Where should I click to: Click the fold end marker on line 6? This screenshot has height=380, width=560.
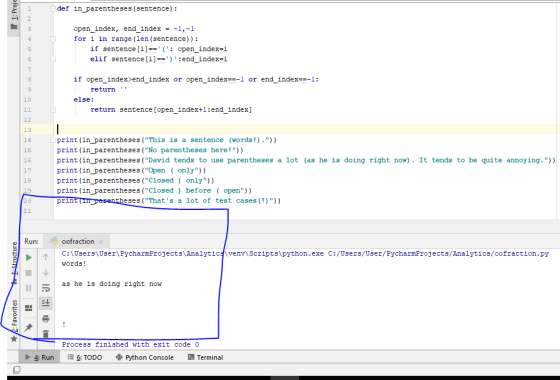53,59
